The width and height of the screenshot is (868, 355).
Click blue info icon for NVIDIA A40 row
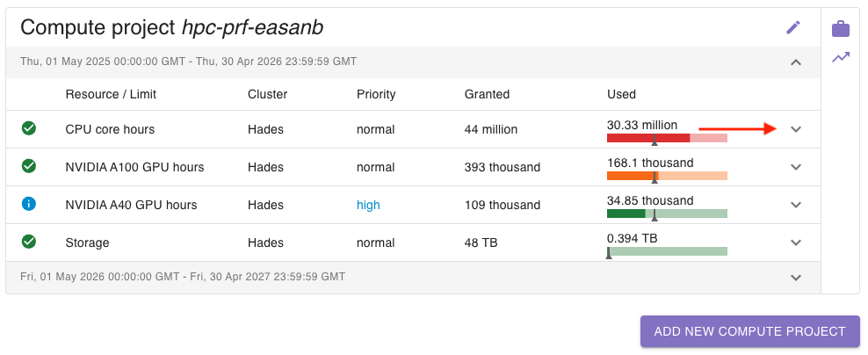(29, 204)
